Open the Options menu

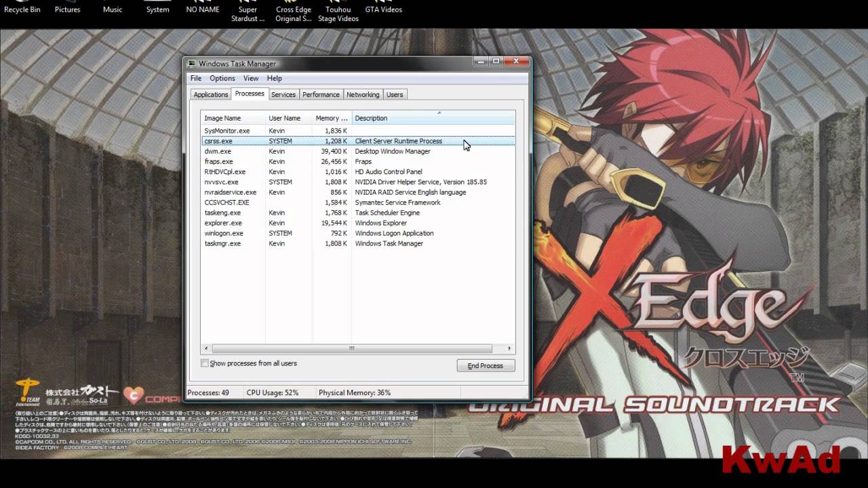tap(222, 78)
